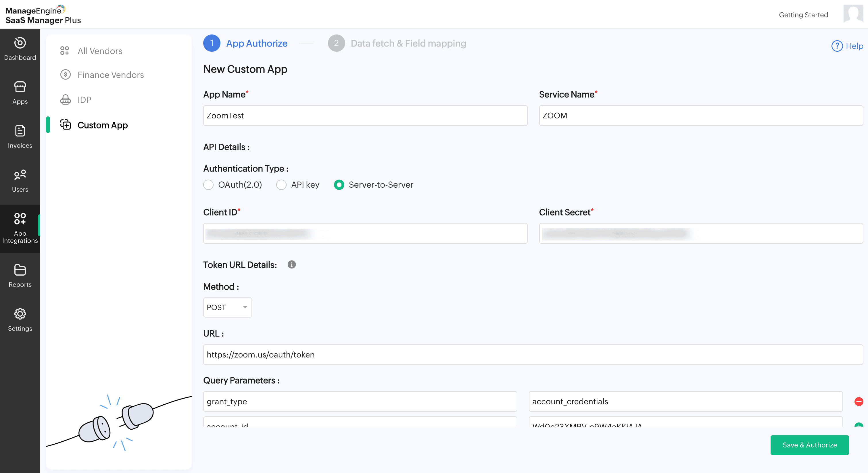Open Invoices sidebar icon

tap(20, 131)
